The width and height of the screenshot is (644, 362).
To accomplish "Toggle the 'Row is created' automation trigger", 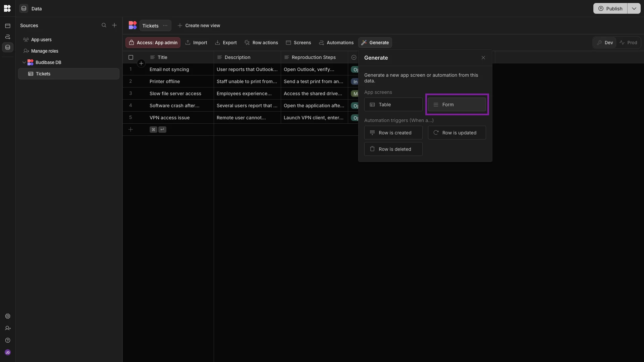I will coord(393,133).
